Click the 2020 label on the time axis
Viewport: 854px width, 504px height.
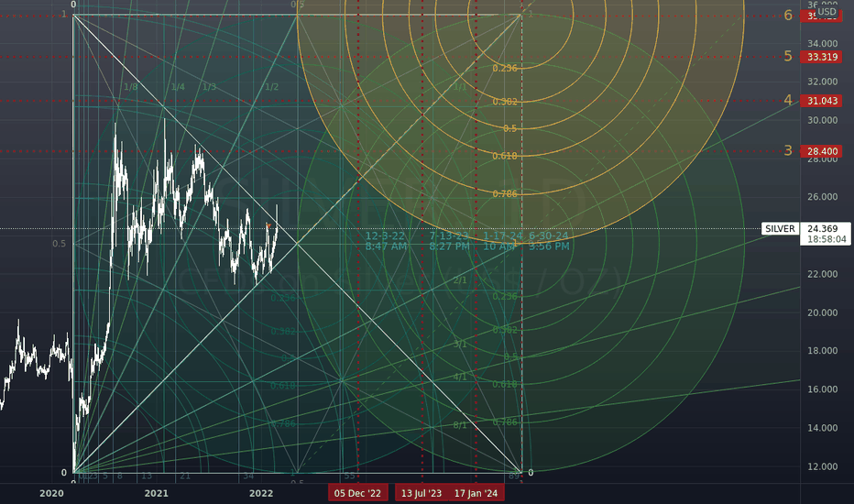(51, 493)
